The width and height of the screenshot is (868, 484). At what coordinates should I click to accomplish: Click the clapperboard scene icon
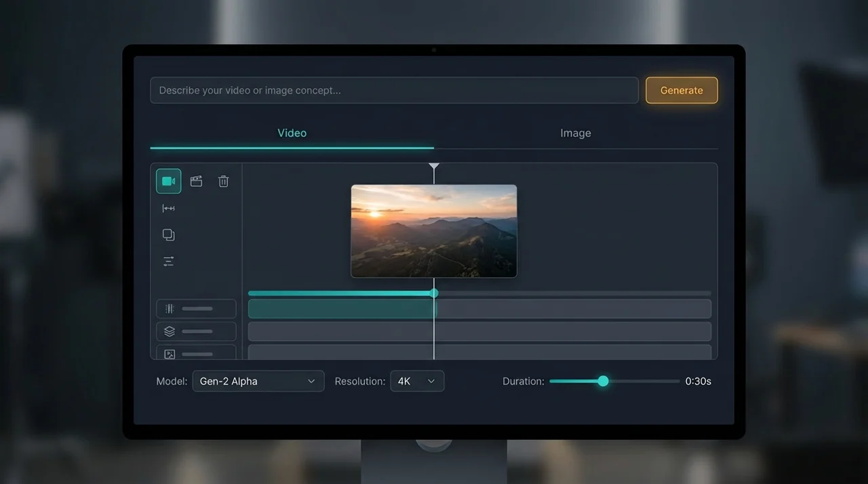(196, 181)
